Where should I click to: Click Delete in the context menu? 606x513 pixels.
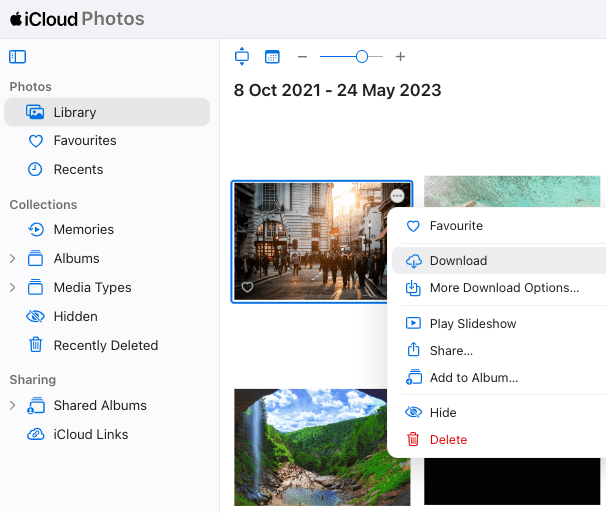pos(448,440)
